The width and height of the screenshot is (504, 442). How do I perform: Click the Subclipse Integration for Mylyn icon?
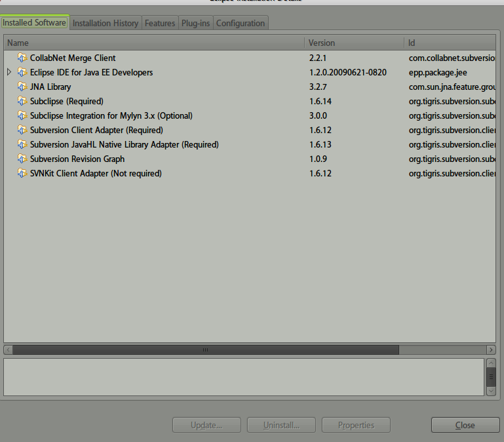pyautogui.click(x=22, y=115)
